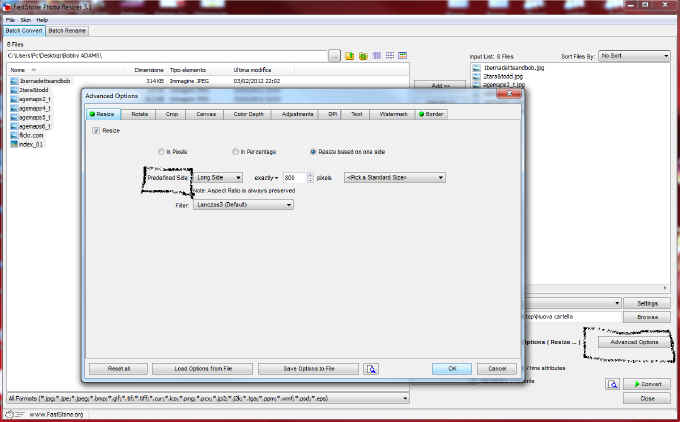Click the browse folder ellipsis button beside path

[334, 56]
